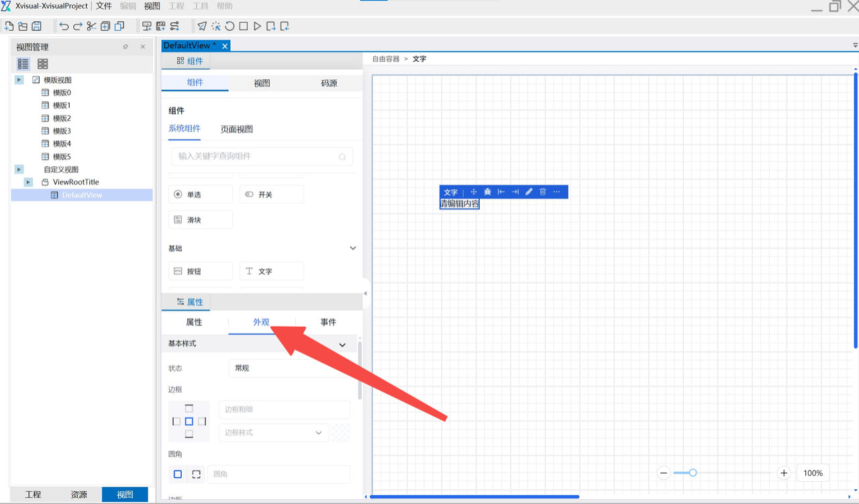Image resolution: width=859 pixels, height=504 pixels.
Task: Click the undo arrow in the toolbar
Action: pos(64,26)
